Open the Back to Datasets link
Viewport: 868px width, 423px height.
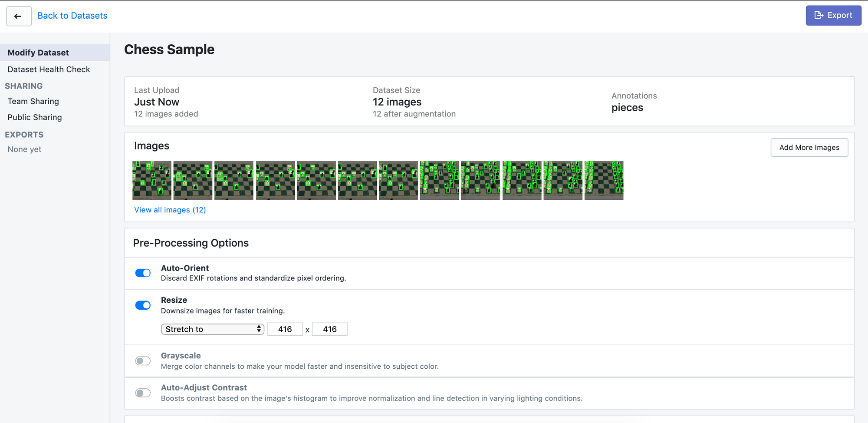72,16
